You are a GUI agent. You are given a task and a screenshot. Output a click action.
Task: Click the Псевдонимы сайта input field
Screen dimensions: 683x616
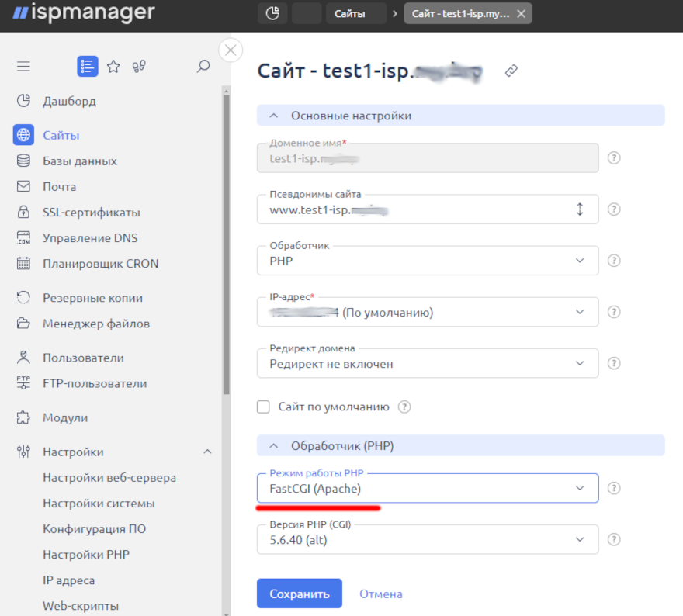tap(415, 209)
